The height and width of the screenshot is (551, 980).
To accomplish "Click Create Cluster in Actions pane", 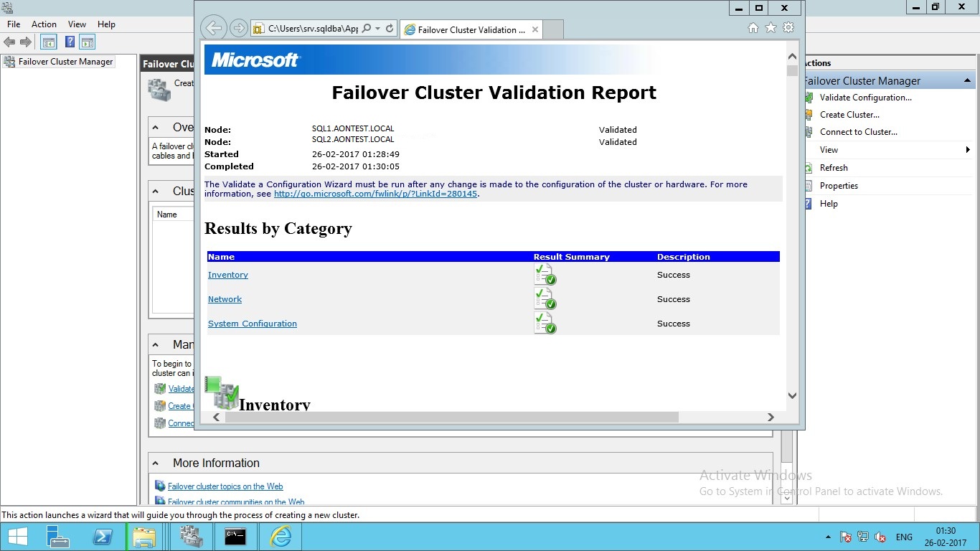I will coord(849,115).
